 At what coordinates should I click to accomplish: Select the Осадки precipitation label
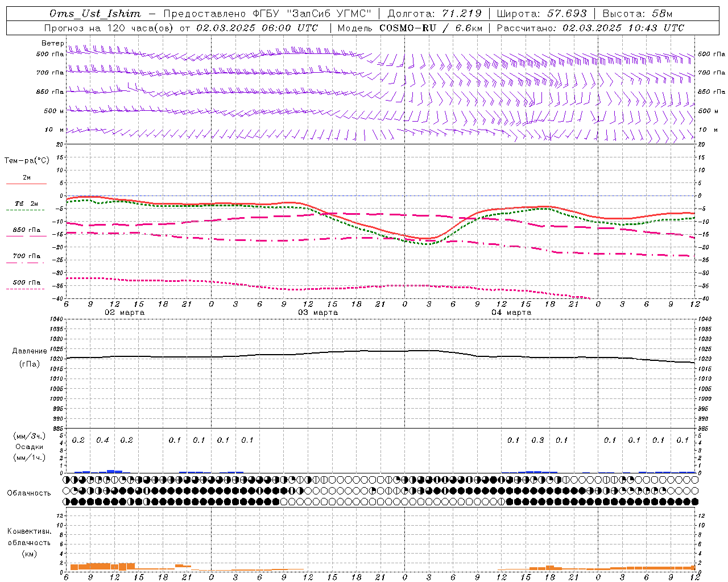click(30, 447)
